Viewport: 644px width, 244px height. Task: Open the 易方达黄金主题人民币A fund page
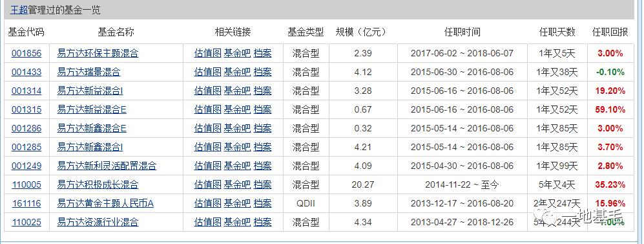105,203
